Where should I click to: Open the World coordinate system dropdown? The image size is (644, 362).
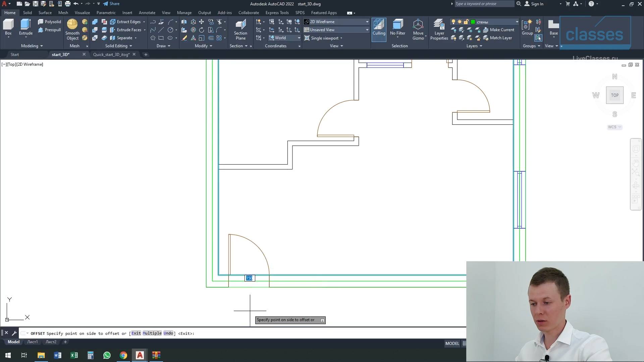284,38
